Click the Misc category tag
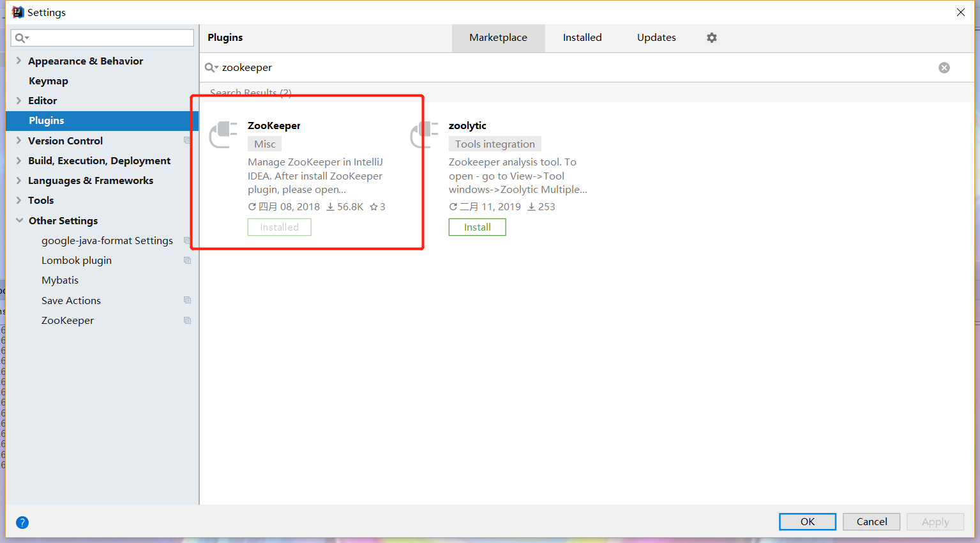 coord(265,144)
